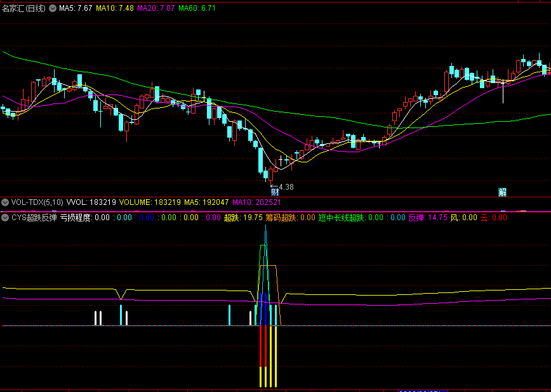Screen dimensions: 551x392
Task: Click the MA10: 7.48 label in the price chart header
Action: pos(115,8)
